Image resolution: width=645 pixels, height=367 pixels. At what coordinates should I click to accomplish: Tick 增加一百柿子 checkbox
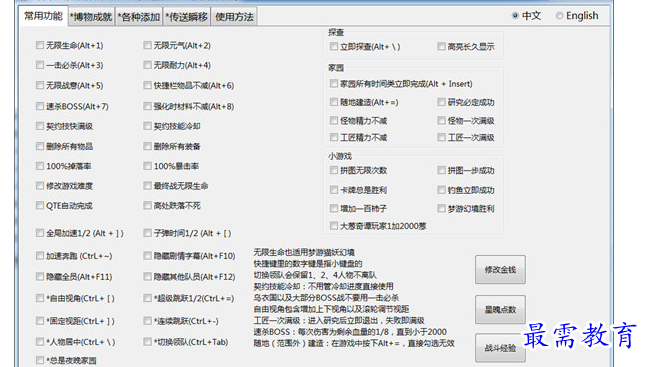334,209
